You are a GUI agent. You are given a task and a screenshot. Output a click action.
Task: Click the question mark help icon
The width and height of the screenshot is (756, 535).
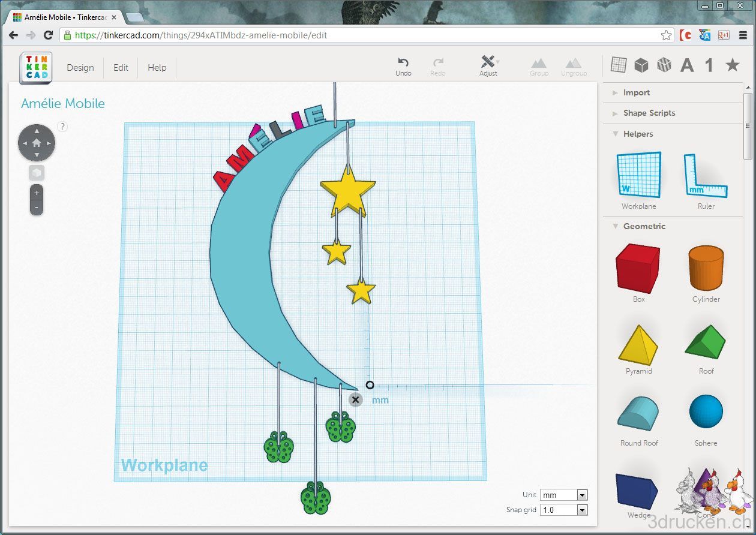click(x=62, y=127)
